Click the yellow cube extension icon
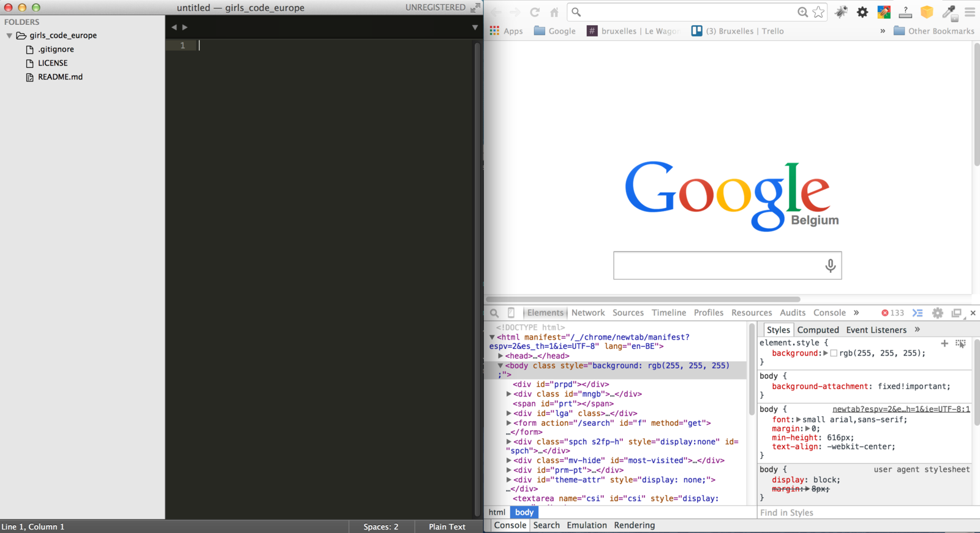This screenshot has height=533, width=980. pyautogui.click(x=927, y=12)
